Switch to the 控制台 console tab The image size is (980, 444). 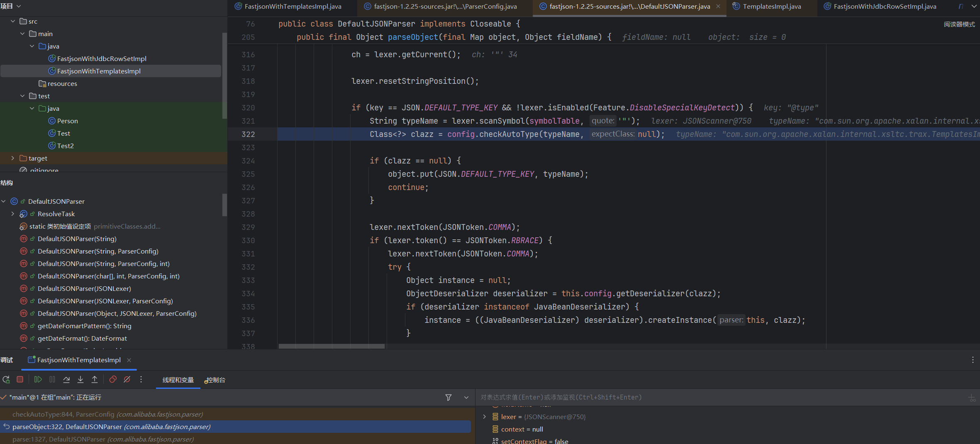coord(215,380)
